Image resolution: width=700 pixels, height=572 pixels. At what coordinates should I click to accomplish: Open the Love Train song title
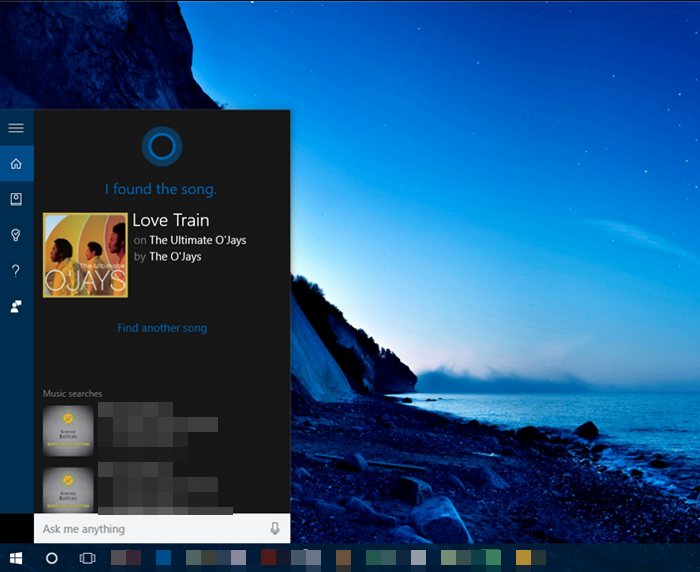(x=171, y=220)
